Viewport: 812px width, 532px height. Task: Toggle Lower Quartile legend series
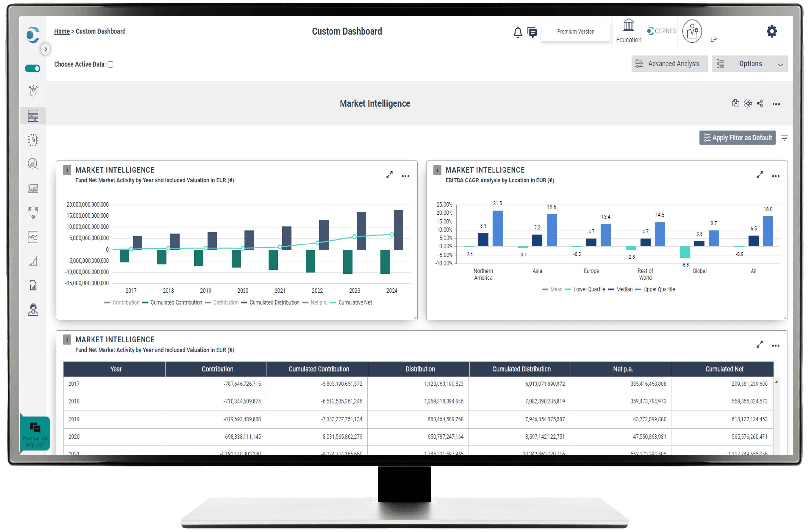(585, 289)
